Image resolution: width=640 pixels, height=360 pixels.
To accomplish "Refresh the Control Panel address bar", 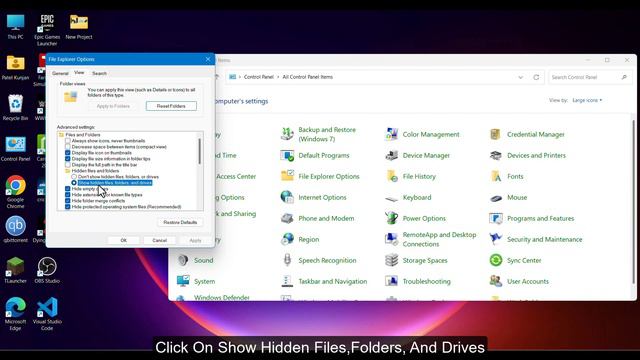I will pos(536,77).
